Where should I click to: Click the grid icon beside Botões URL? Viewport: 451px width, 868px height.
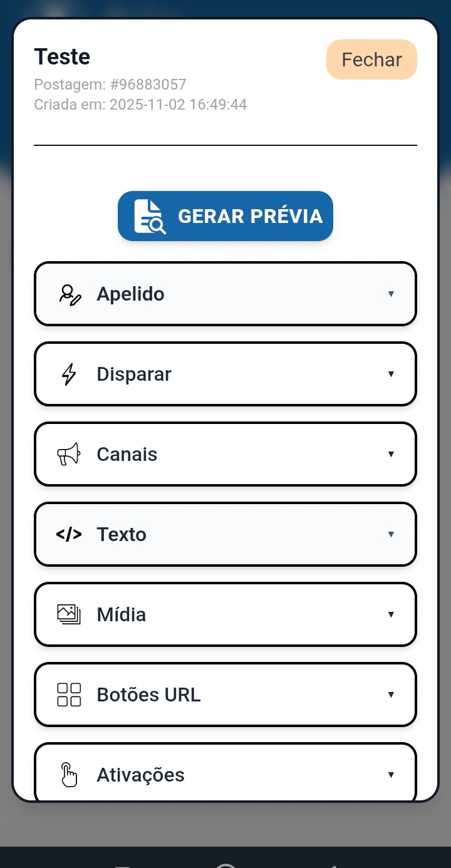69,695
